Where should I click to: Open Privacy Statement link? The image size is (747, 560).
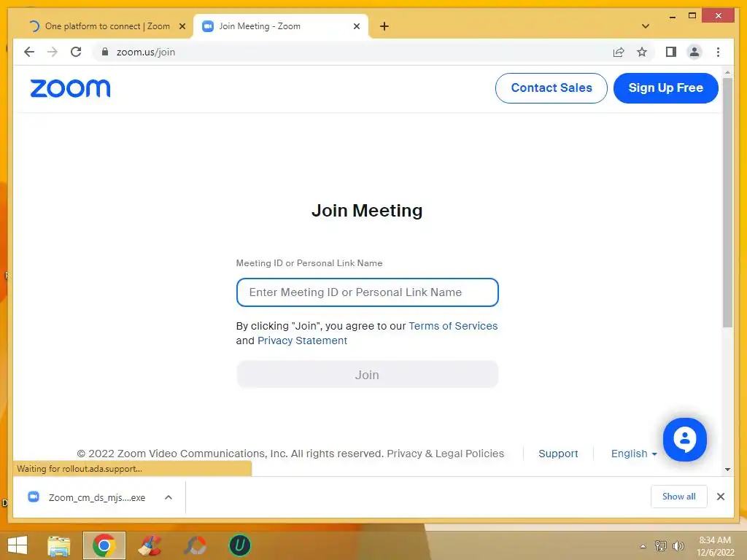pyautogui.click(x=302, y=341)
